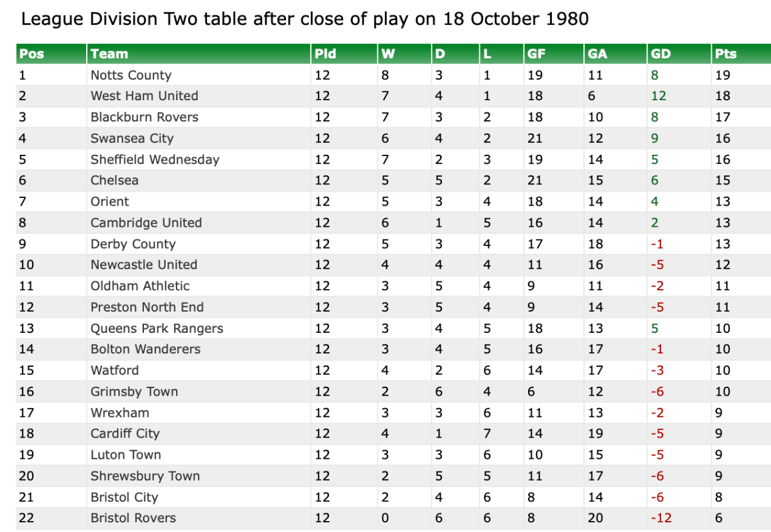Screen dimensions: 771x532
Task: Select Chelsea in the league table
Action: point(114,181)
